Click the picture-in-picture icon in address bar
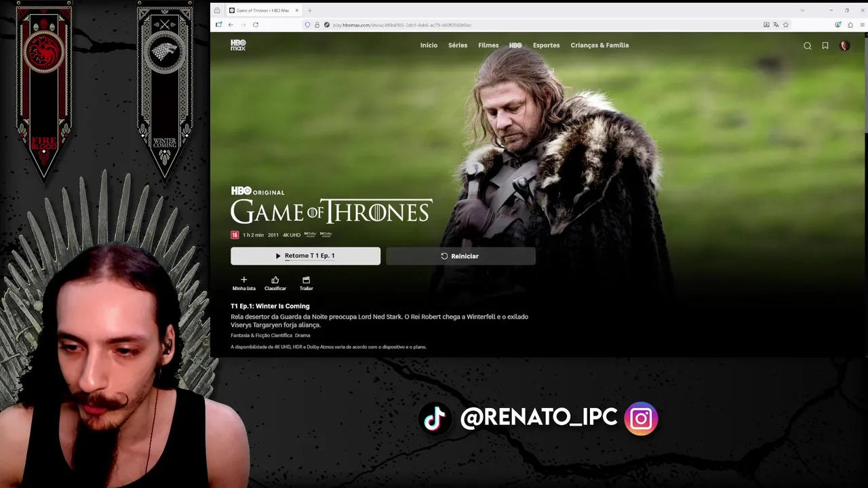The image size is (868, 488). (766, 24)
